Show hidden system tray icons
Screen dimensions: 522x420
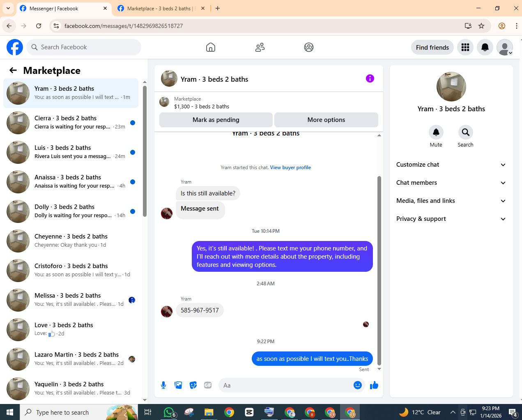click(453, 412)
